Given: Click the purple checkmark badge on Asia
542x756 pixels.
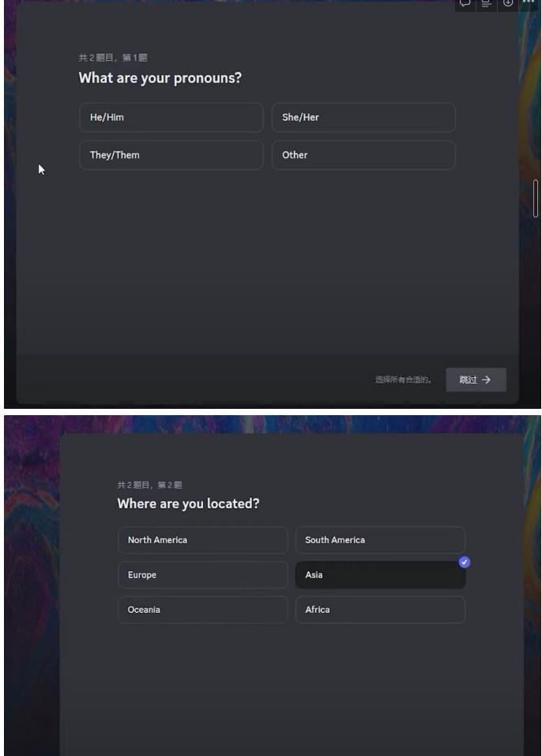Looking at the screenshot, I should 465,561.
